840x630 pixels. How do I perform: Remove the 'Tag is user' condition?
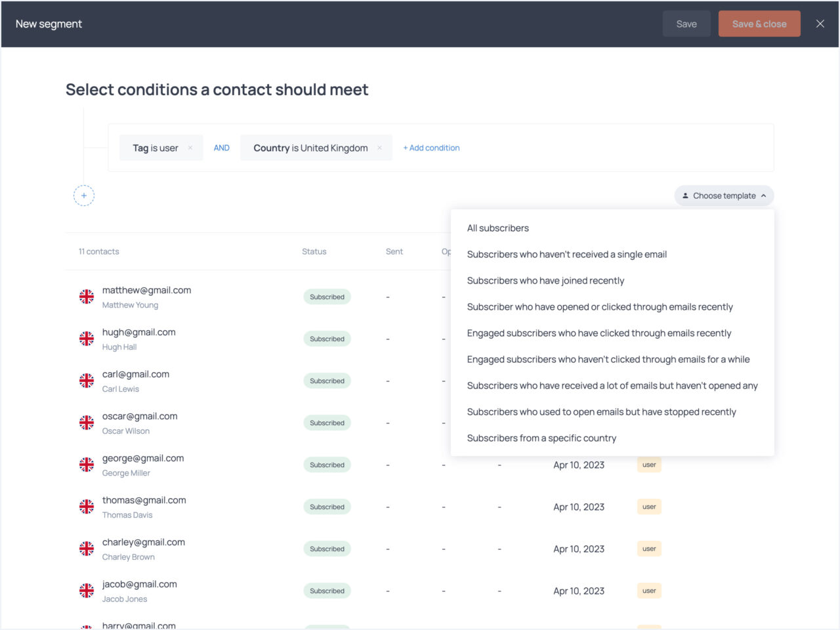190,148
